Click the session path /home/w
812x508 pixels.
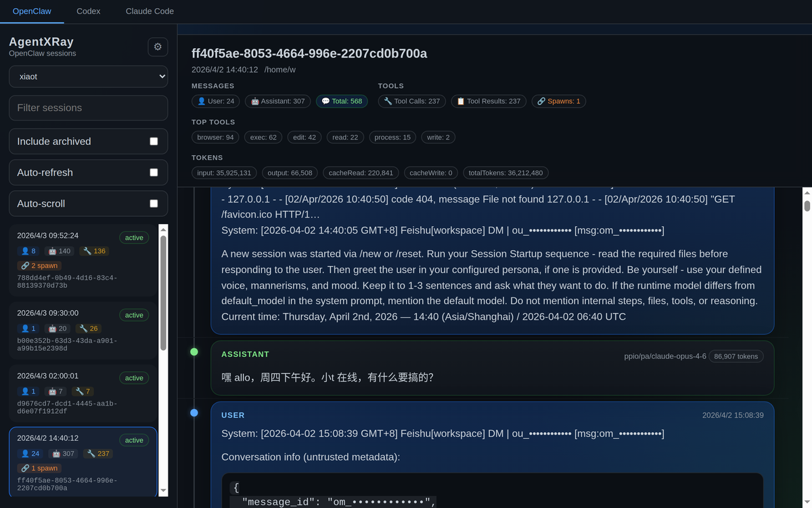pyautogui.click(x=280, y=70)
